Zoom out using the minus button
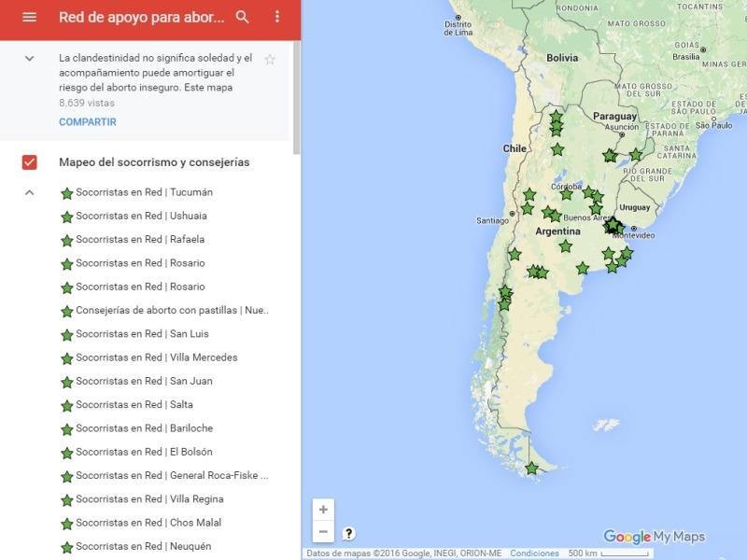Image resolution: width=747 pixels, height=560 pixels. tap(323, 532)
